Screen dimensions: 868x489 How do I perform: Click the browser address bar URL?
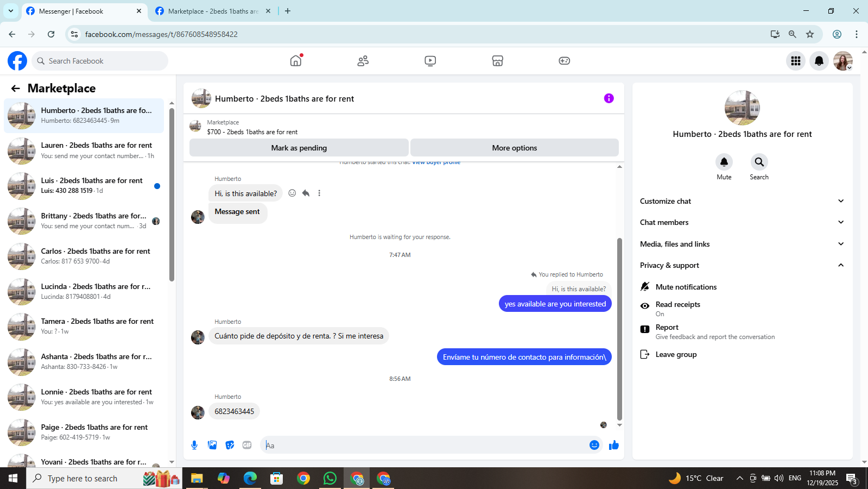(x=161, y=34)
